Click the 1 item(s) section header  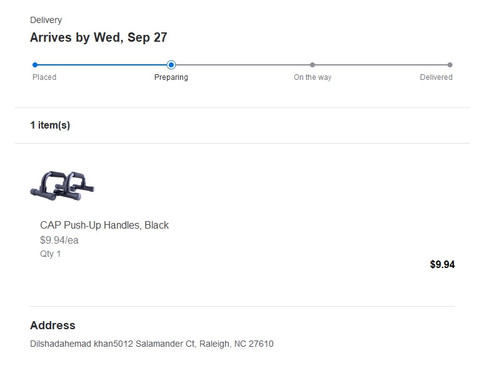(50, 125)
